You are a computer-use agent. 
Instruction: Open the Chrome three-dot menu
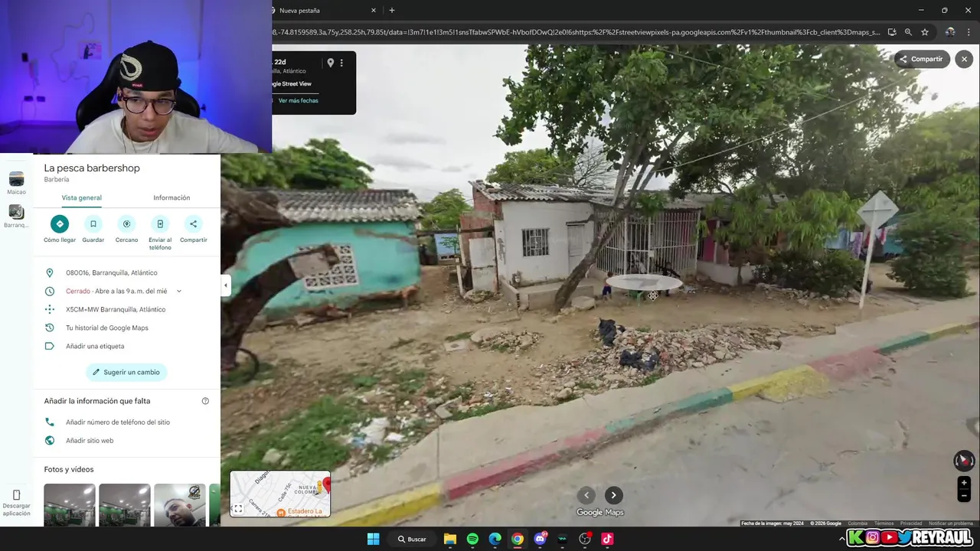pyautogui.click(x=969, y=32)
